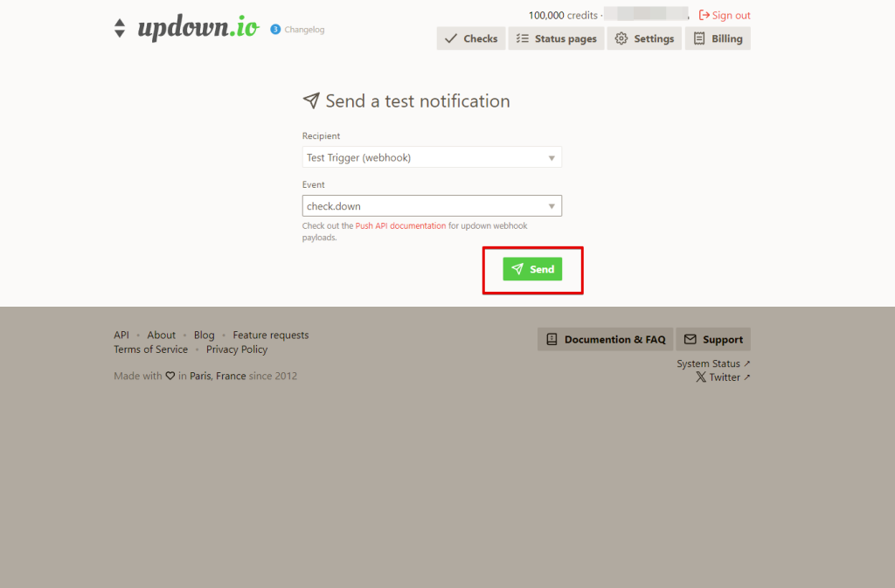This screenshot has height=588, width=895.
Task: Click the Settings gear icon
Action: click(621, 38)
